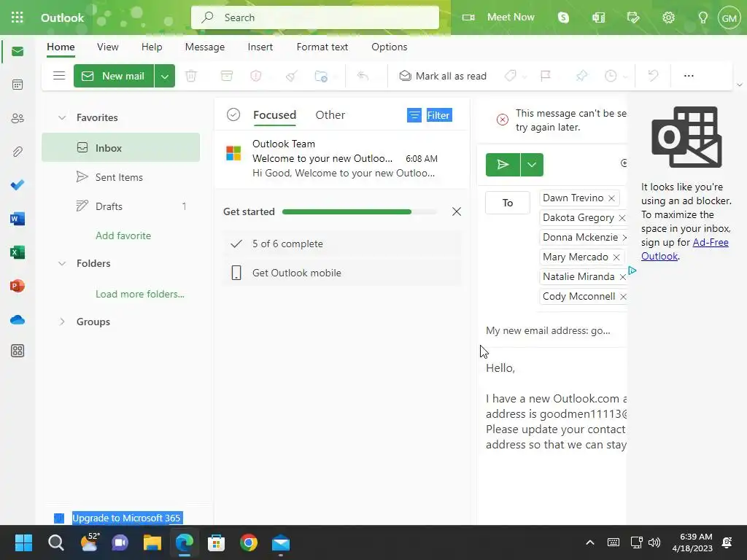Open the Files paperclip icon in left rail

coord(18,152)
